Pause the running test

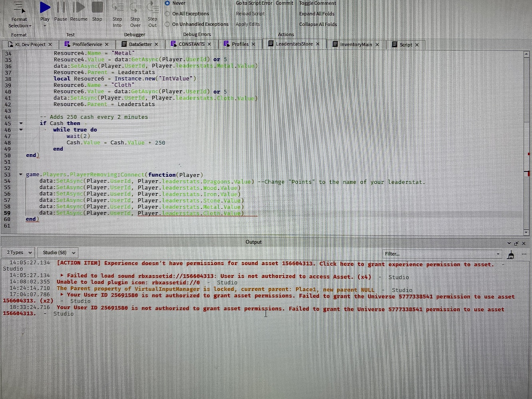61,7
